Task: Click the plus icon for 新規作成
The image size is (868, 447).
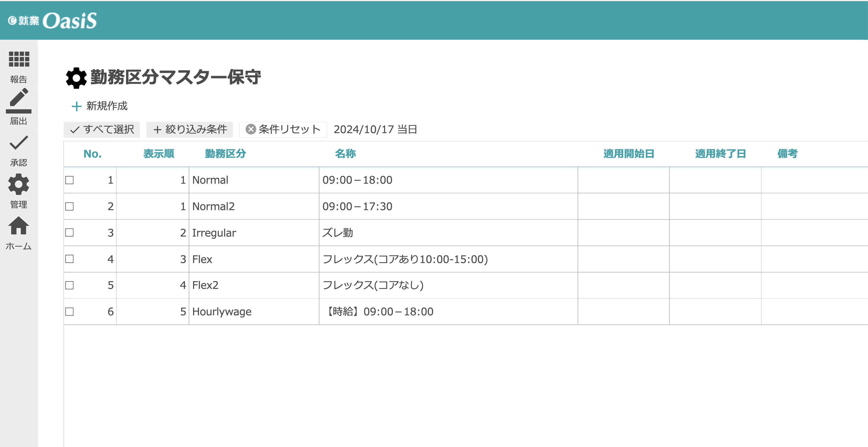Action: point(76,106)
